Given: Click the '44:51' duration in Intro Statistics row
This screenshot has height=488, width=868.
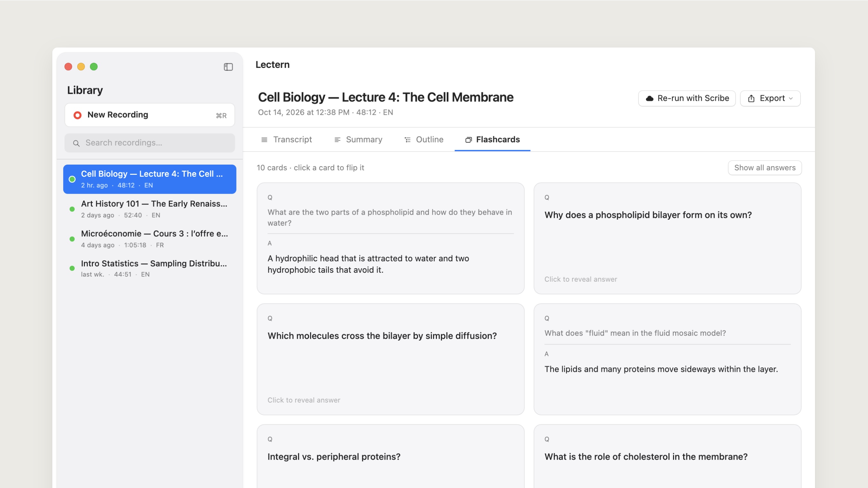Looking at the screenshot, I should click(123, 275).
